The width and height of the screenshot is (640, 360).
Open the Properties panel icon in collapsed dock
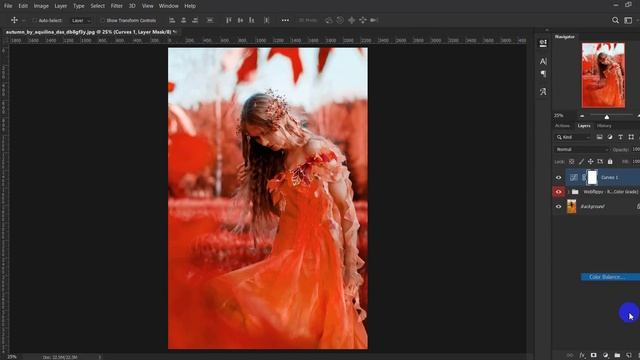click(x=543, y=43)
